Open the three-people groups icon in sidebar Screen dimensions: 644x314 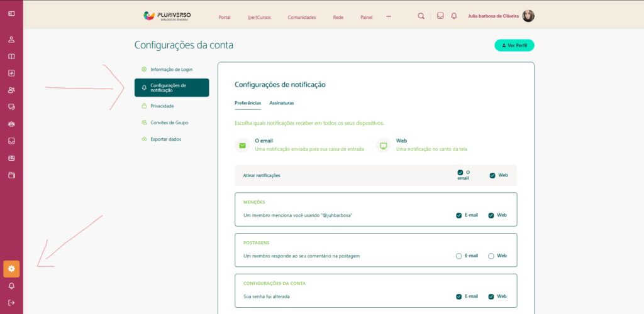click(11, 124)
